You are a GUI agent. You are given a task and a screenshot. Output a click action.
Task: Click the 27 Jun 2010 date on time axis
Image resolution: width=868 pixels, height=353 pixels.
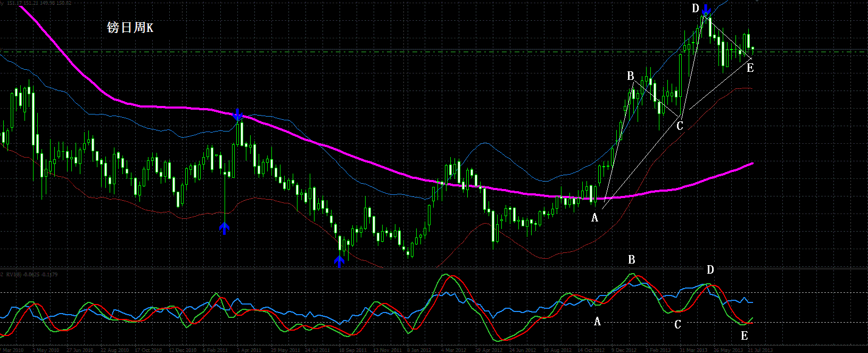coord(79,350)
